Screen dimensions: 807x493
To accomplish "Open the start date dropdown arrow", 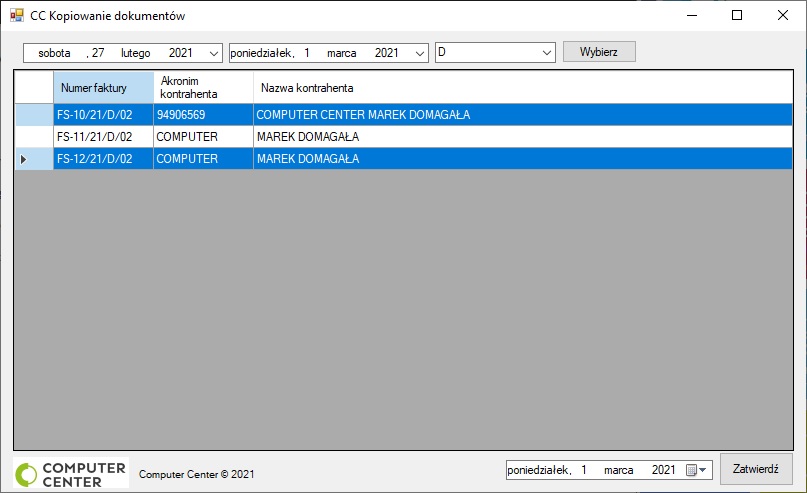I will pos(214,53).
